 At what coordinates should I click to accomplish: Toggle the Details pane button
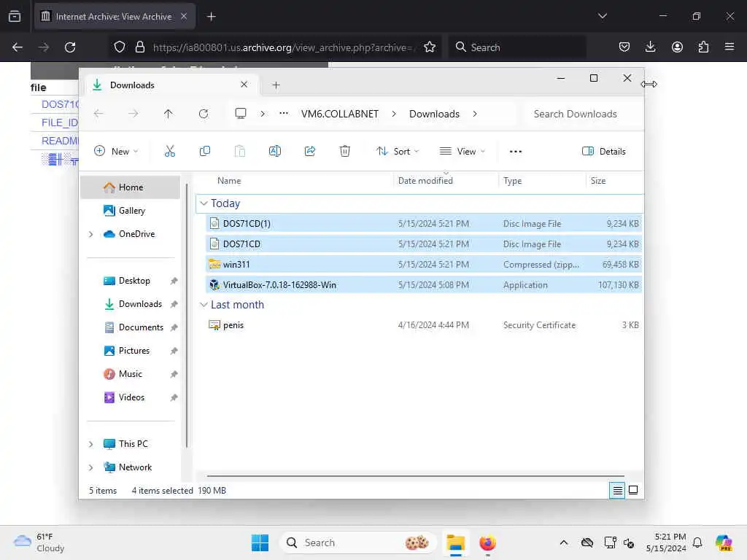[x=603, y=152]
